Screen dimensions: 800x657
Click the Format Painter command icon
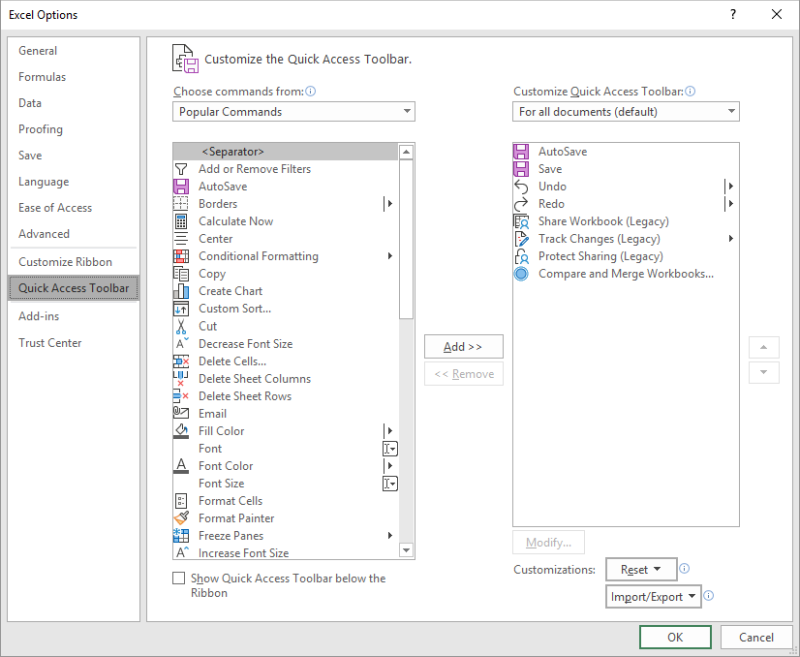[183, 518]
